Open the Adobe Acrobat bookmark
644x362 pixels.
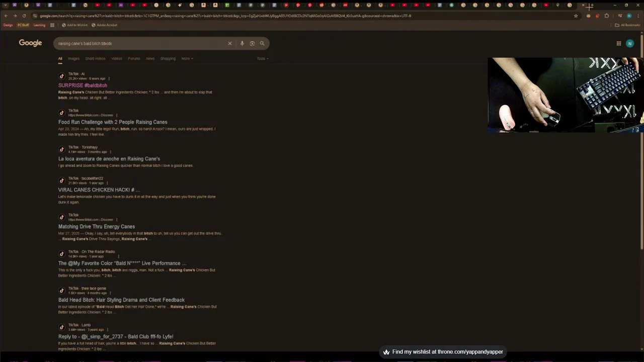104,25
